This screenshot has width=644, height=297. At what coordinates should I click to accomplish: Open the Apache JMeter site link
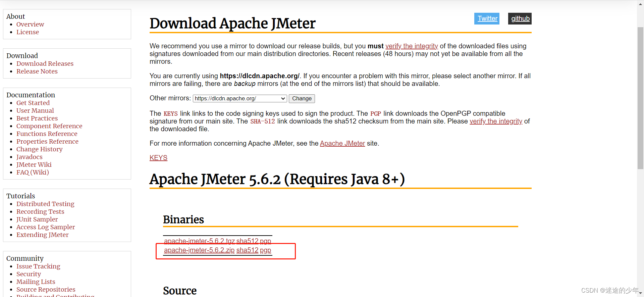(342, 143)
